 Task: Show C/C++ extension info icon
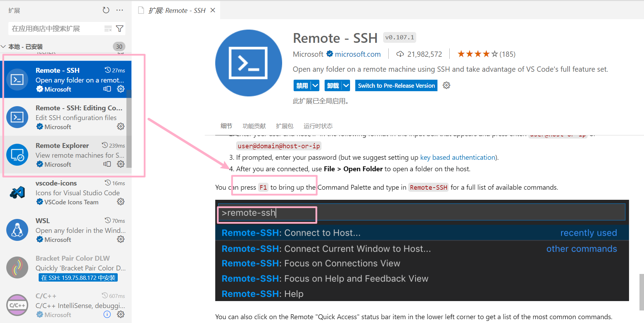pyautogui.click(x=107, y=314)
